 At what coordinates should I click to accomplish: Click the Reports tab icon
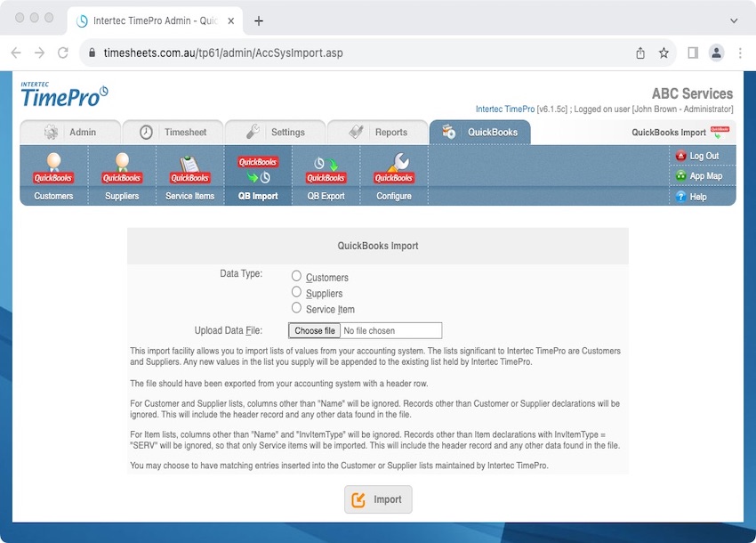[x=357, y=131]
